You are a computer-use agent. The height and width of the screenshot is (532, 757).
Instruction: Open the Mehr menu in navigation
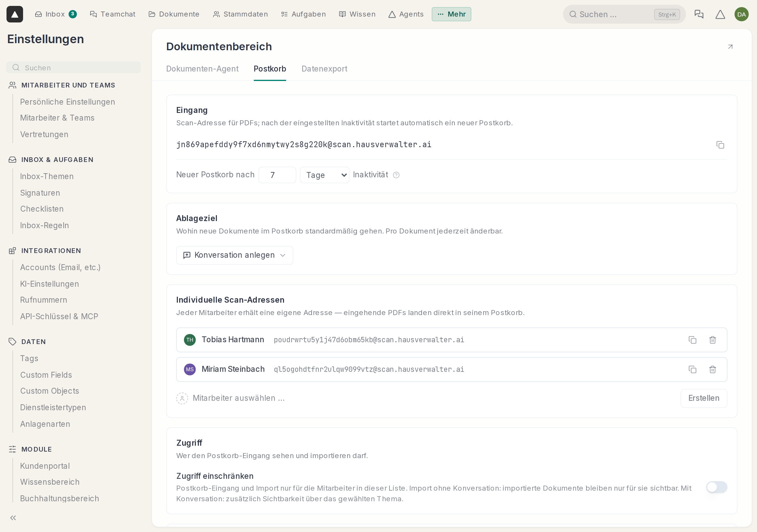click(x=451, y=14)
